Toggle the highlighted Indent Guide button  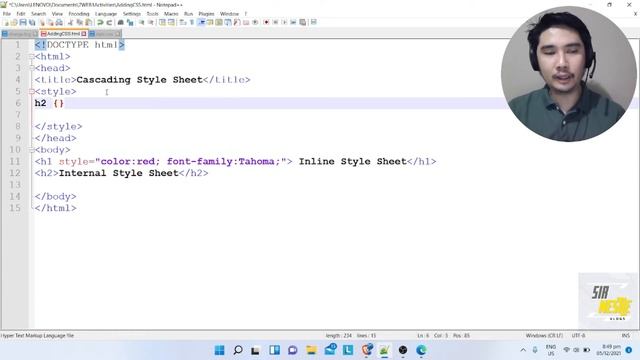201,22
